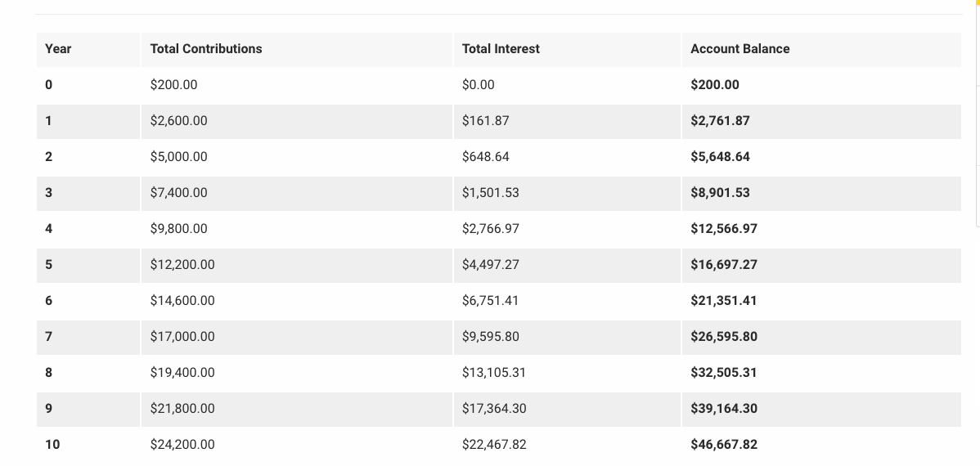Viewport: 980px width, 466px height.
Task: Click the $17,364.30 interest cell
Action: 494,409
